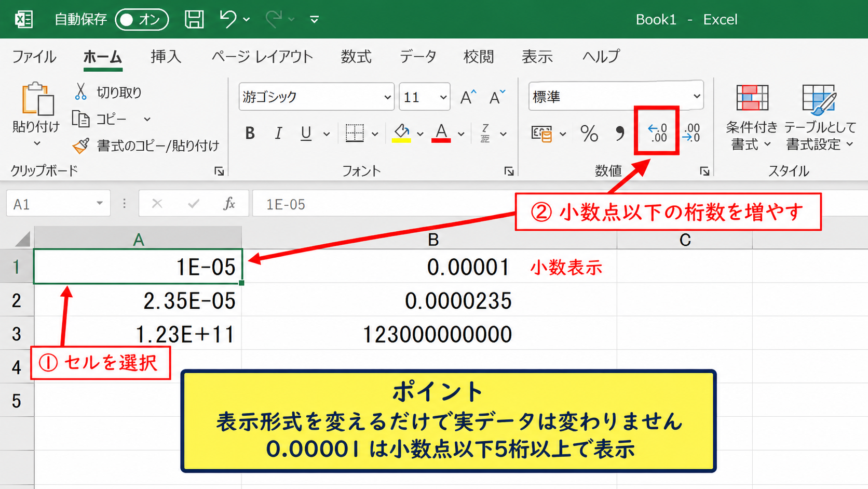Open the データ tab
The image size is (868, 489).
pos(417,57)
